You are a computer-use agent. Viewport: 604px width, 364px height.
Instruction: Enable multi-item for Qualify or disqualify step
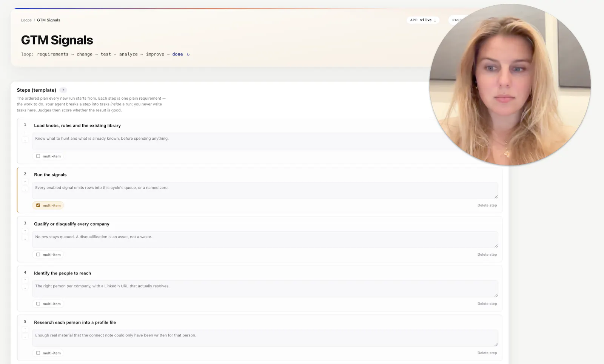coord(38,254)
